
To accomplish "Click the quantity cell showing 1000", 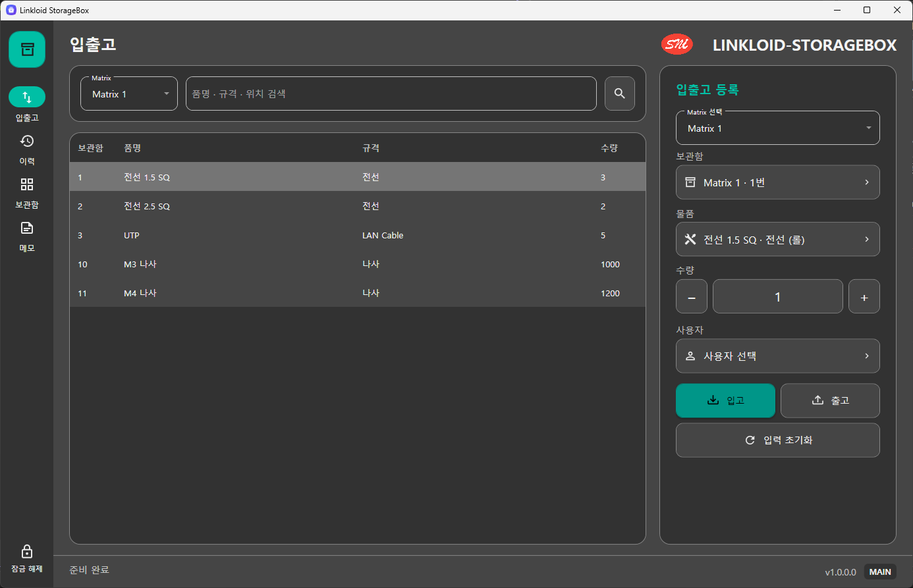I will pos(610,264).
